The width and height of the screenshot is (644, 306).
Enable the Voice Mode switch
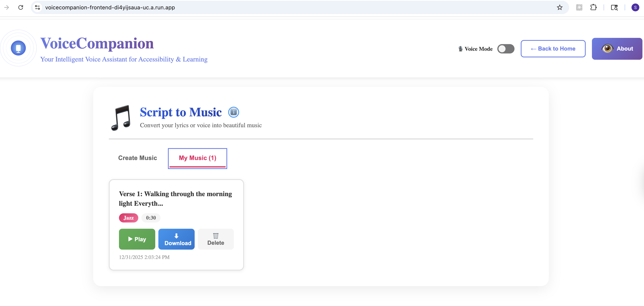pyautogui.click(x=506, y=49)
